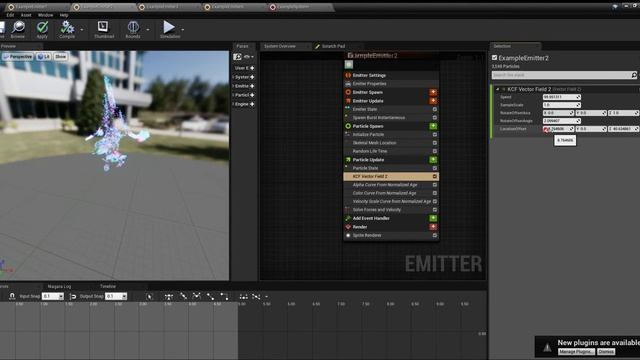
Task: Add module to Particle Spawn with plus
Action: coord(433,126)
